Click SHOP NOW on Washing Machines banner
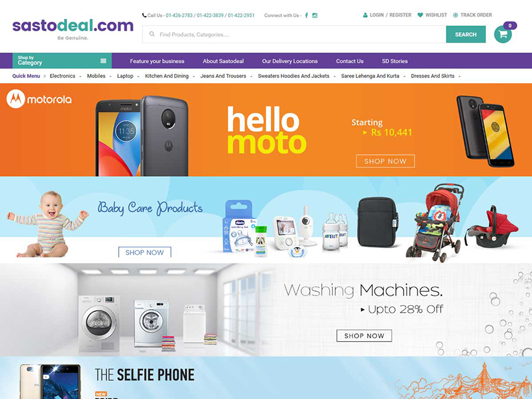532x399 pixels. tap(364, 336)
